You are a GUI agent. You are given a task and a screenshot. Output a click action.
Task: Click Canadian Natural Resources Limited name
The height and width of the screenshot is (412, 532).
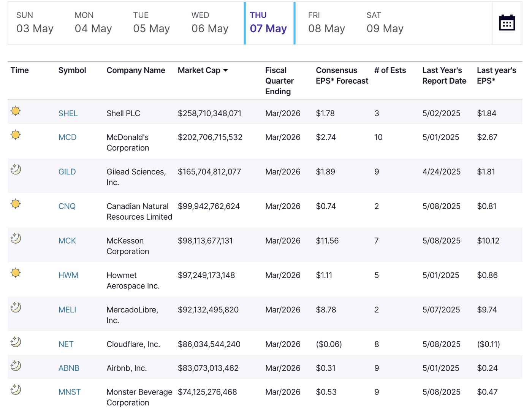pos(139,212)
